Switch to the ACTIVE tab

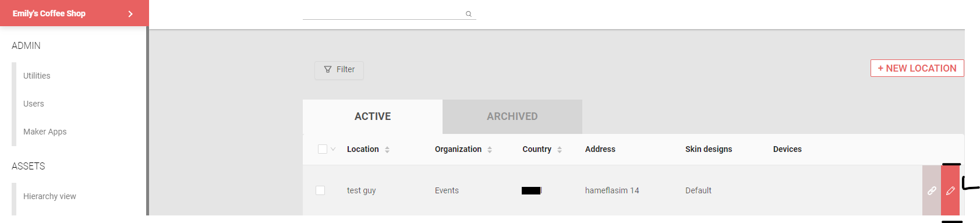tap(373, 116)
